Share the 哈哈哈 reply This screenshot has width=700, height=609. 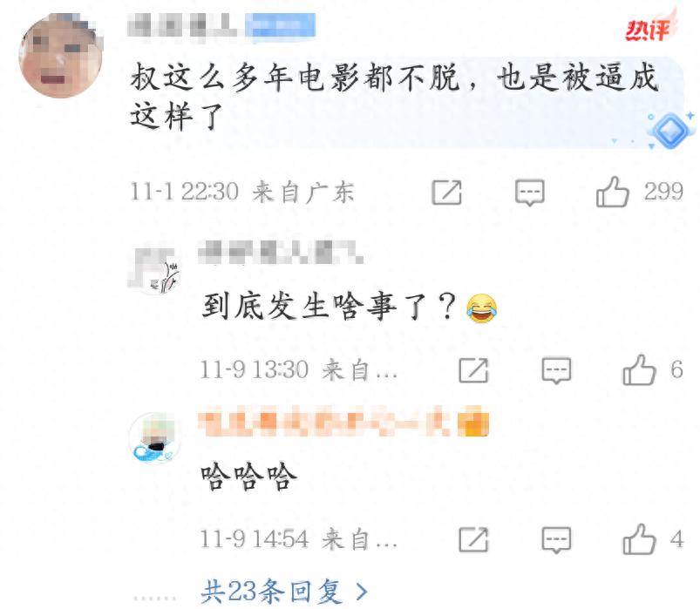(473, 539)
